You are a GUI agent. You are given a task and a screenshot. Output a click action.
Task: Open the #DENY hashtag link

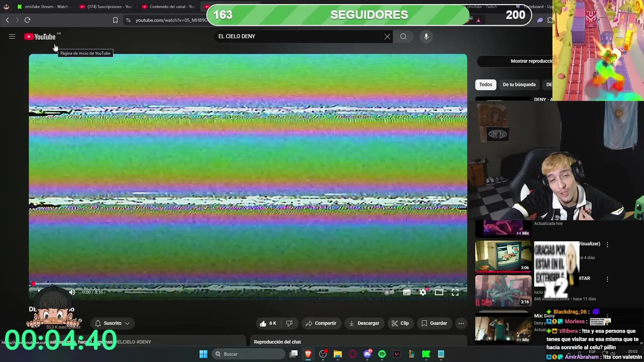point(144,342)
